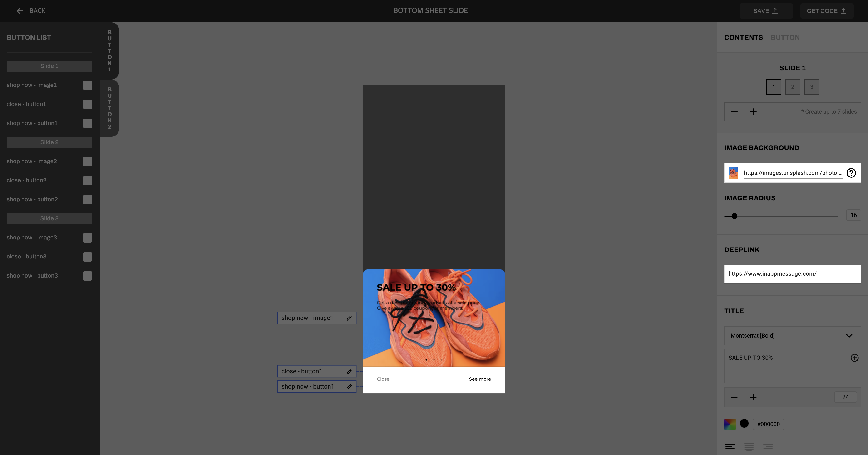Toggle visibility of shop now - button1
Viewport: 868px width, 455px height.
coord(87,123)
